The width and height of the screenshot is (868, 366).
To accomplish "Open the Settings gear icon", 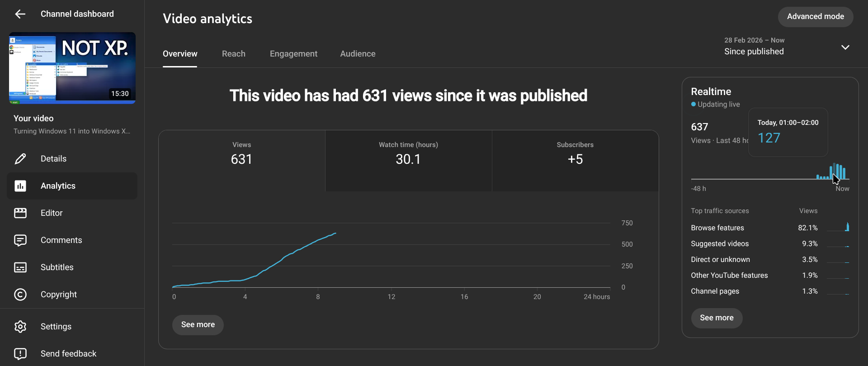I will [x=20, y=327].
